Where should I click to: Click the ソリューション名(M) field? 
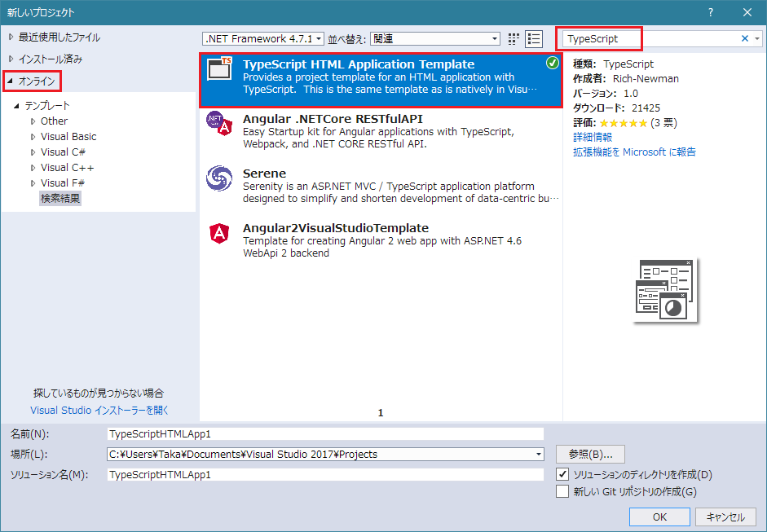(x=325, y=474)
